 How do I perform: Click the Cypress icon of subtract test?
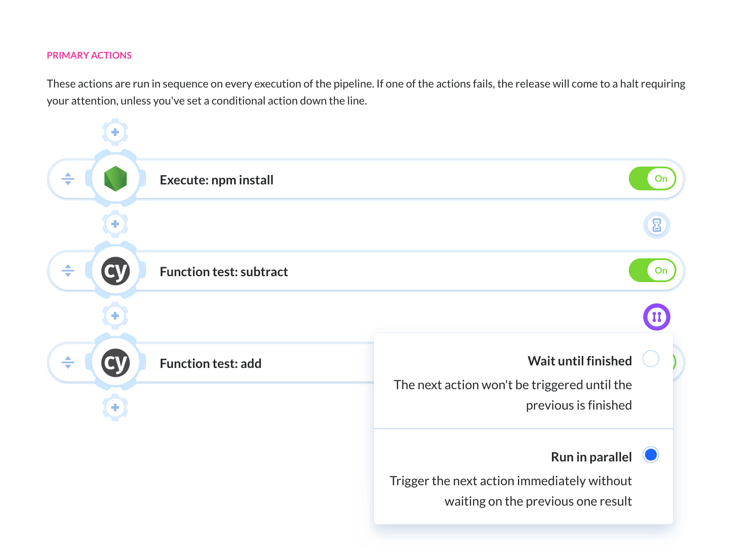116,271
